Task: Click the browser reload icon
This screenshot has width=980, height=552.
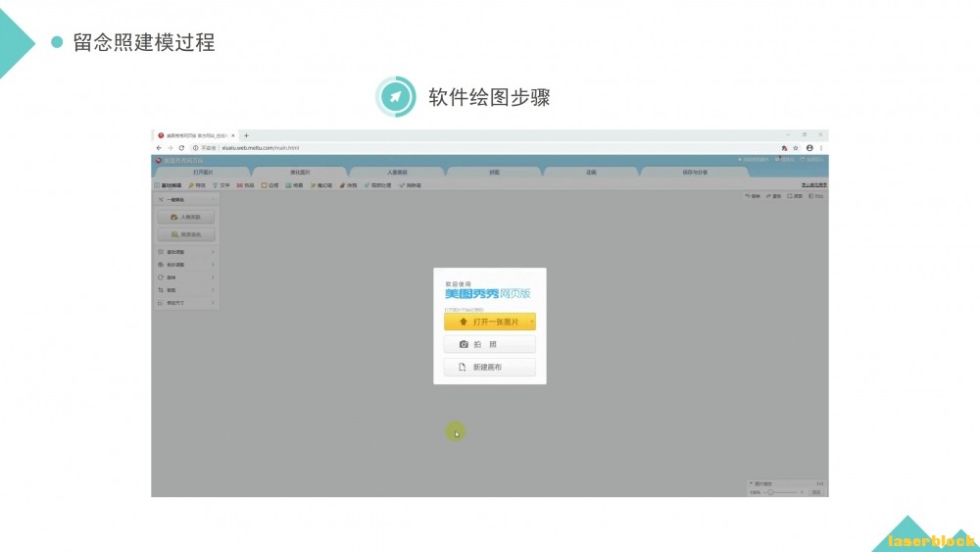Action: pos(182,148)
